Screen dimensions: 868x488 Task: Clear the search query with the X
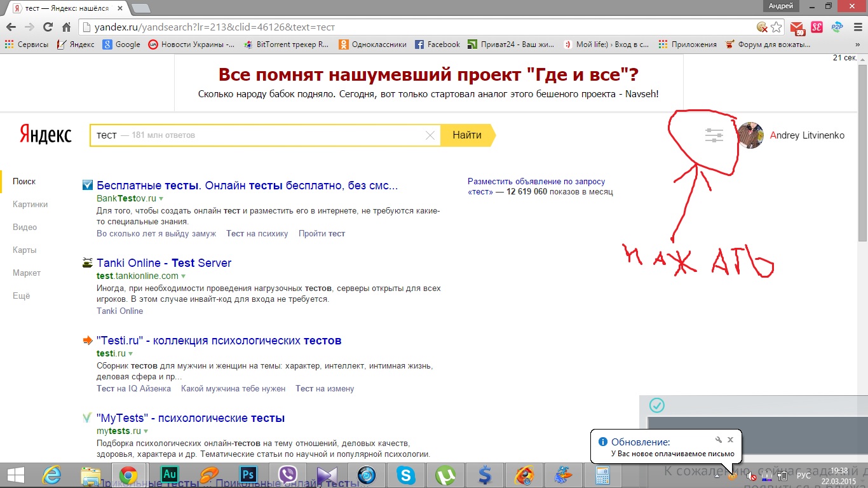(430, 135)
